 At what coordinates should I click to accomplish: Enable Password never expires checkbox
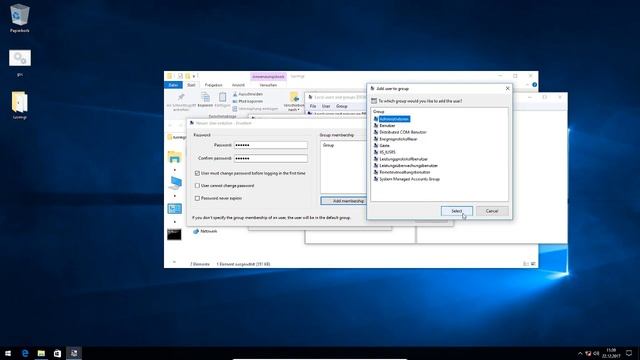tap(197, 198)
